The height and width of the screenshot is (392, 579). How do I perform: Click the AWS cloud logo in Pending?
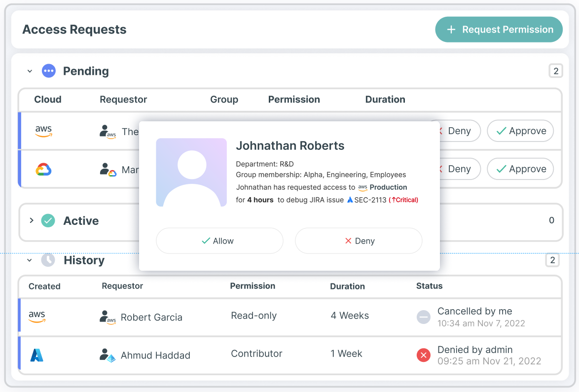click(43, 131)
